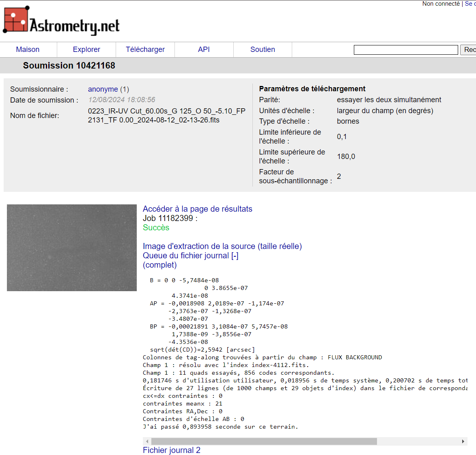Focus the search input field
This screenshot has height=455, width=476.
coord(406,50)
